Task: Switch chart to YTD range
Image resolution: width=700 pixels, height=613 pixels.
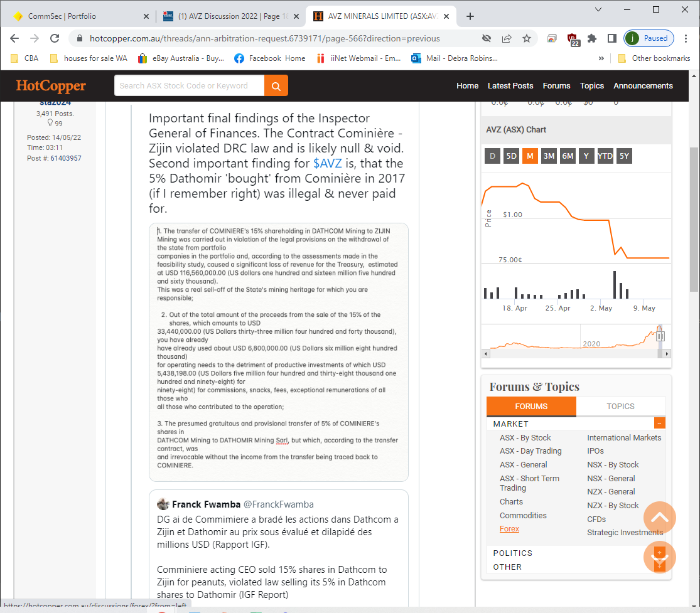Action: pos(605,156)
